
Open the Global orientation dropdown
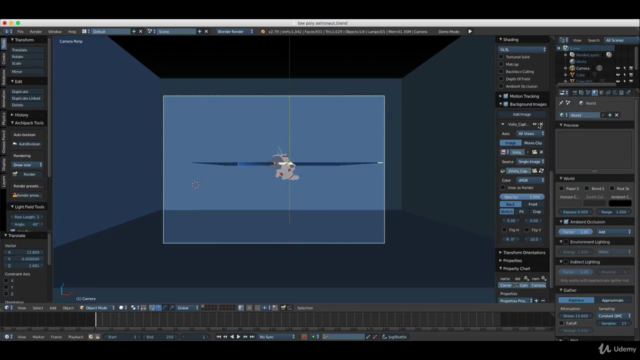[188, 308]
